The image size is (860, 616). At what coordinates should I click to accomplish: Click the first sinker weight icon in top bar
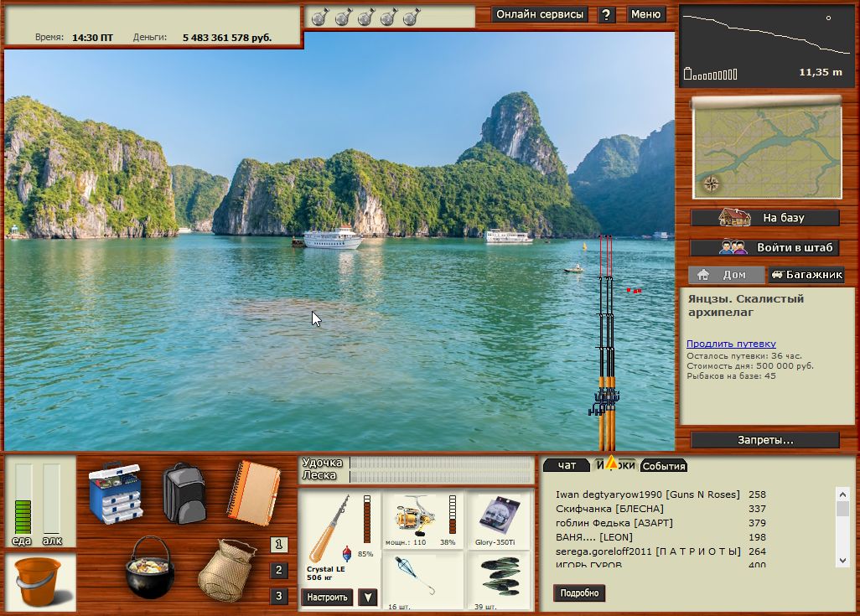(x=320, y=17)
